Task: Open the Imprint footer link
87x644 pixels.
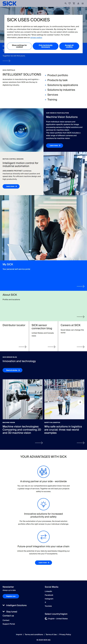Action: click(19, 635)
